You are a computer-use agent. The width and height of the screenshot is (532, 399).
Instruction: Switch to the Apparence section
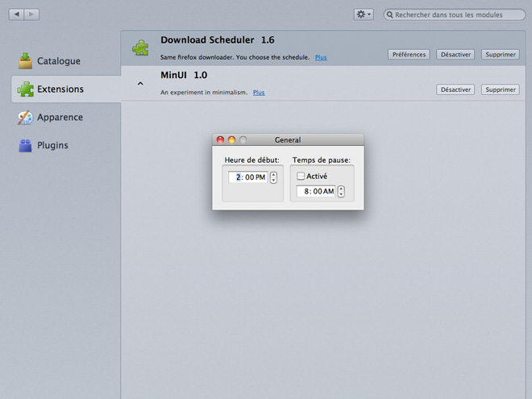coord(51,118)
